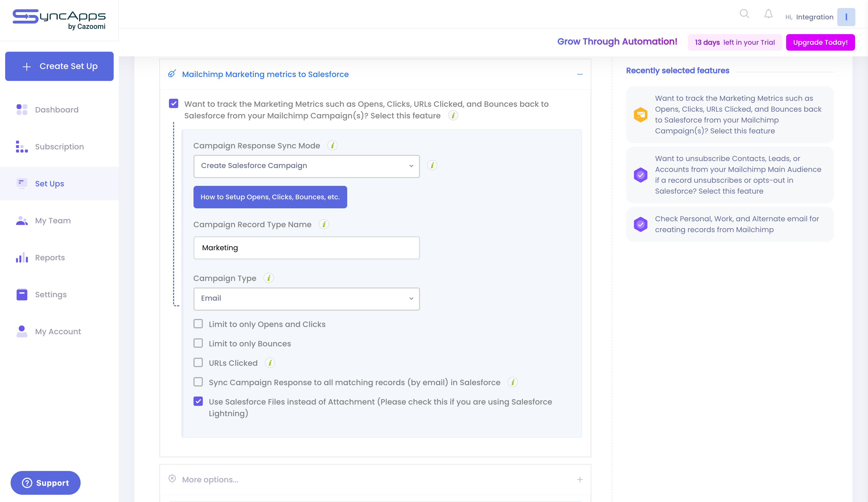868x502 pixels.
Task: Click info icon beside URLs Clicked
Action: coord(270,363)
